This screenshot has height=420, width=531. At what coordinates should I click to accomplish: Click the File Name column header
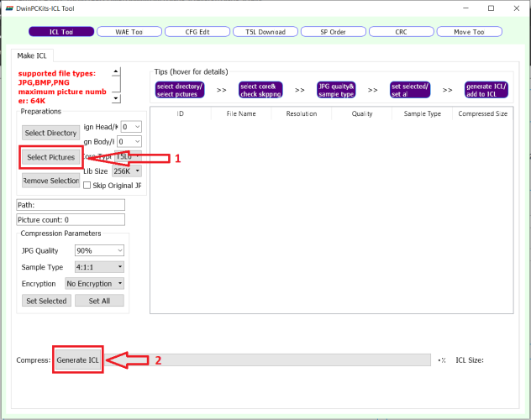pyautogui.click(x=240, y=113)
